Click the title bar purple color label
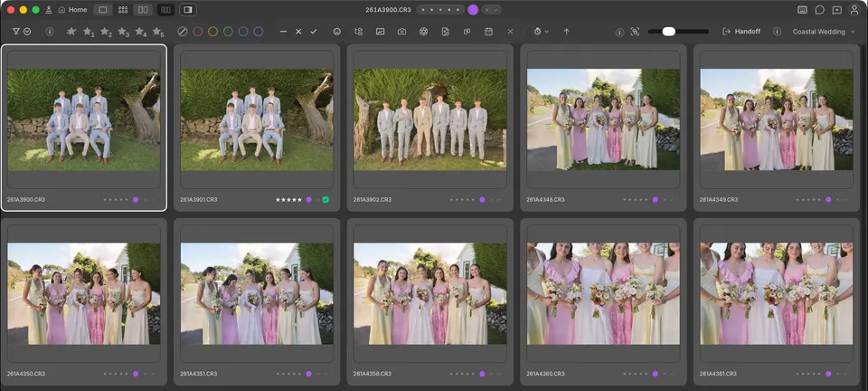This screenshot has height=391, width=868. [473, 9]
